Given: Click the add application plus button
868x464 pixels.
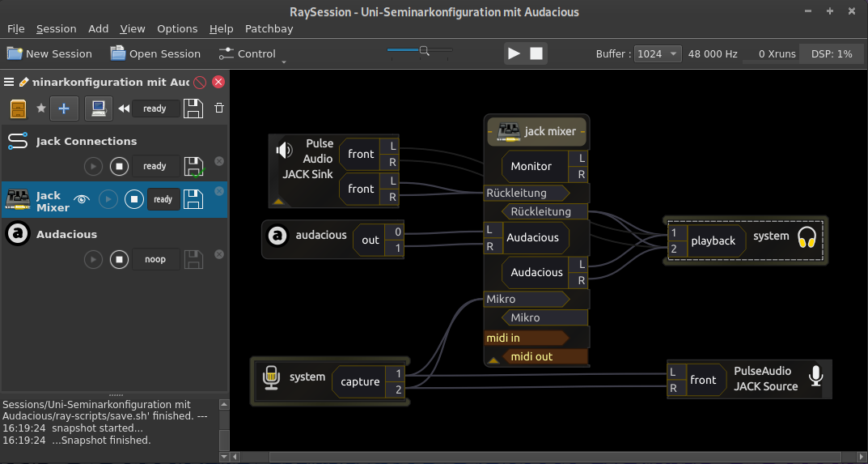Looking at the screenshot, I should 64,109.
